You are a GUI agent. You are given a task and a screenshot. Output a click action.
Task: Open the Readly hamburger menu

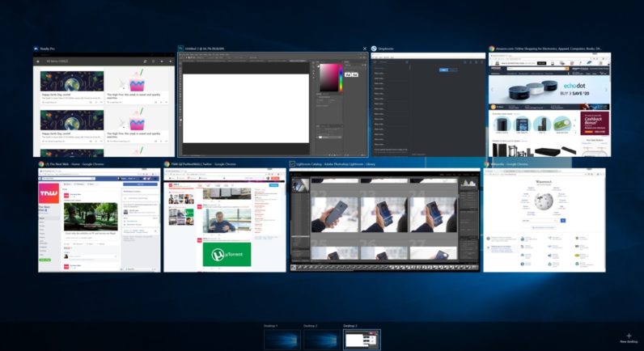pos(38,61)
